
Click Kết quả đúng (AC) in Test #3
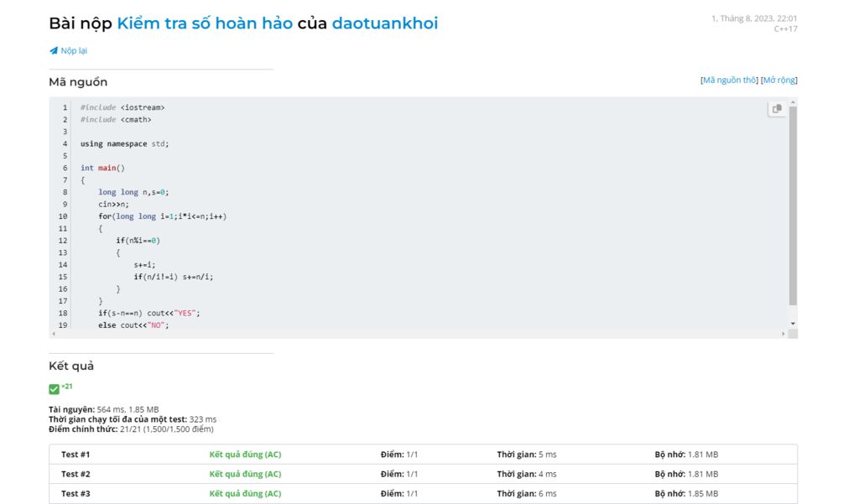245,494
